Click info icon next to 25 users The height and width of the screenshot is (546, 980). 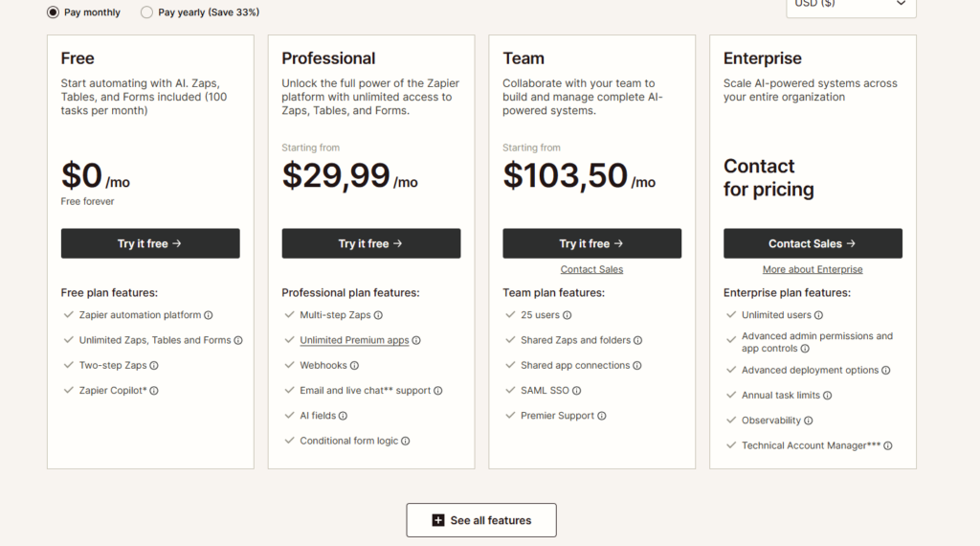(567, 315)
